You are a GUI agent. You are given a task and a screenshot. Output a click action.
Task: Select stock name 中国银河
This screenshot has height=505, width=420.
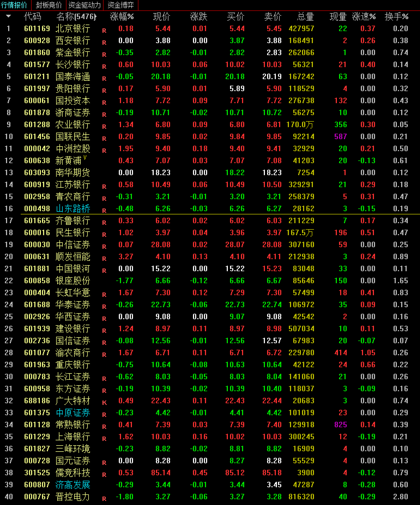73,269
